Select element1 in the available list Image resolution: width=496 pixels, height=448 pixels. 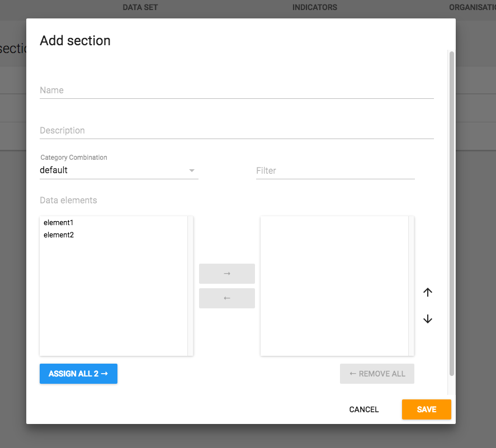point(59,223)
